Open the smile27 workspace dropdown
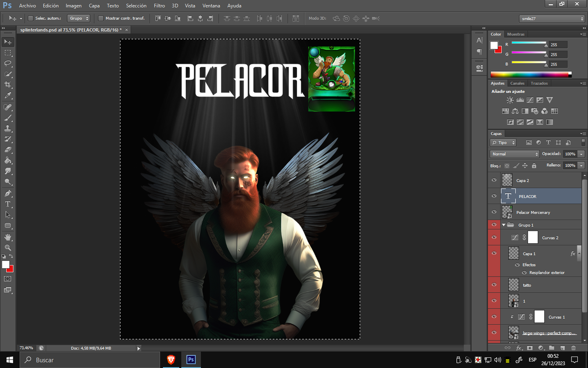 pyautogui.click(x=552, y=18)
